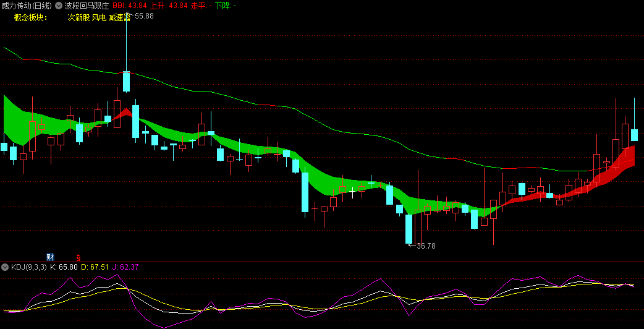644x329 pixels.
Task: Select the cyan candle at 36.78 low
Action: click(409, 229)
